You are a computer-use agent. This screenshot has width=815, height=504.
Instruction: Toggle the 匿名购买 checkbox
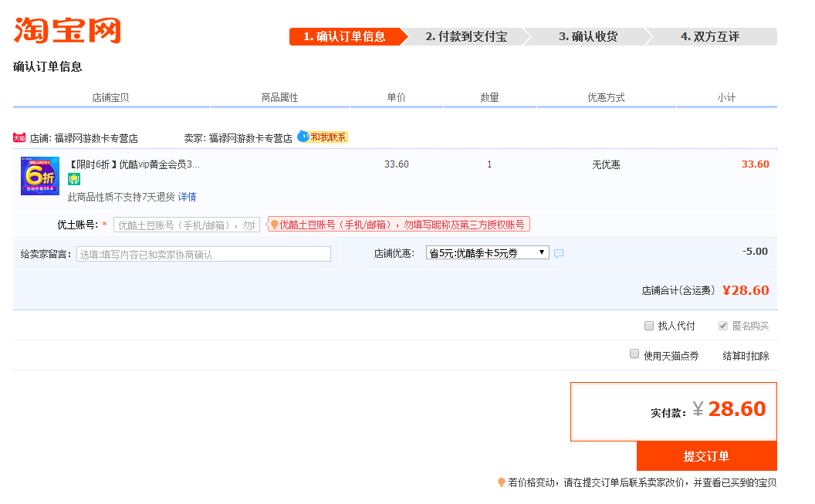click(x=722, y=326)
